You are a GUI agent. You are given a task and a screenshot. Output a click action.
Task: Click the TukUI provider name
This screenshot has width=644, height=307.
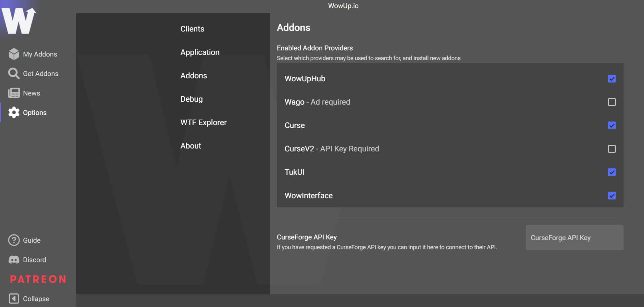tap(294, 172)
